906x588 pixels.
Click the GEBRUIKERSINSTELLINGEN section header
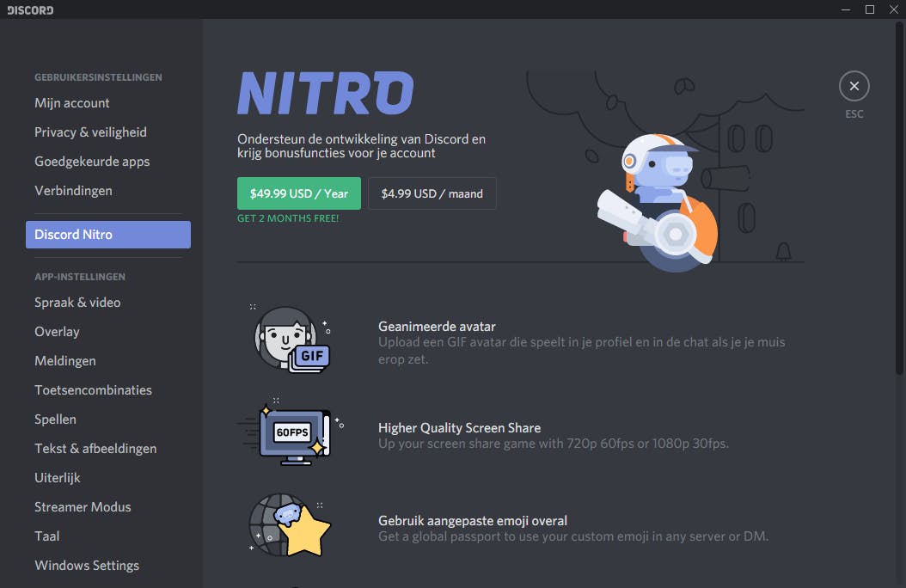(x=98, y=77)
